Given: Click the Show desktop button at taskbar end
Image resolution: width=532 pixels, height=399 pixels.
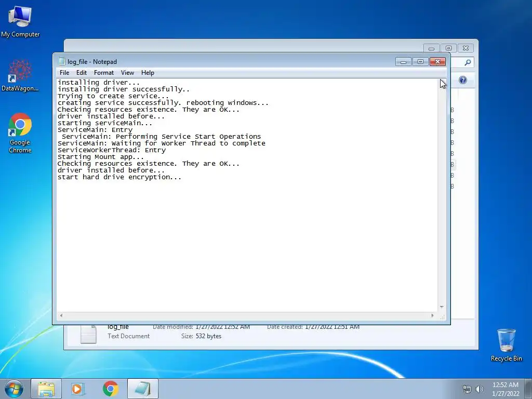Looking at the screenshot, I should point(528,389).
